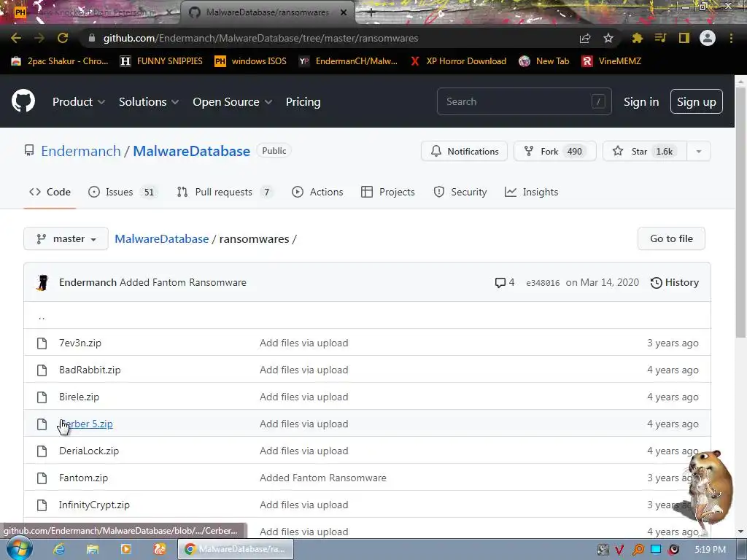Click the Sign in link
Viewport: 747px width, 560px height.
[x=641, y=102]
